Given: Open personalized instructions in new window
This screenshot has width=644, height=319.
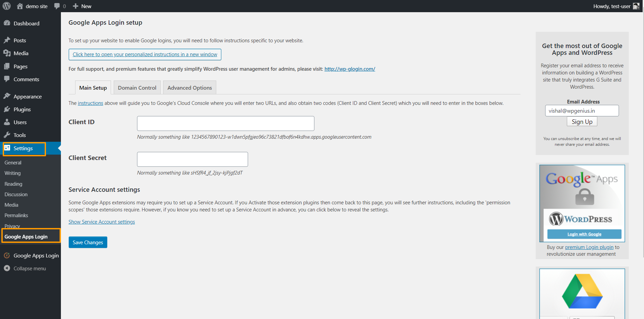Looking at the screenshot, I should 145,54.
